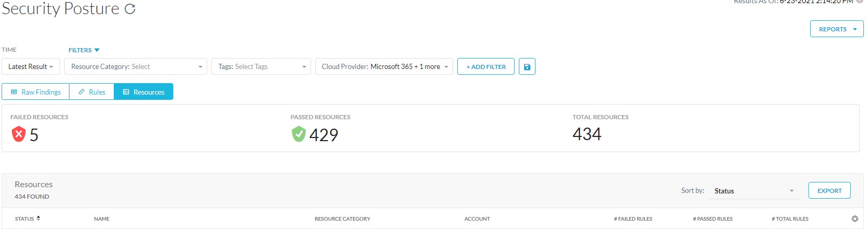868x229 pixels.
Task: Switch to the Raw Findings tab
Action: [x=35, y=91]
